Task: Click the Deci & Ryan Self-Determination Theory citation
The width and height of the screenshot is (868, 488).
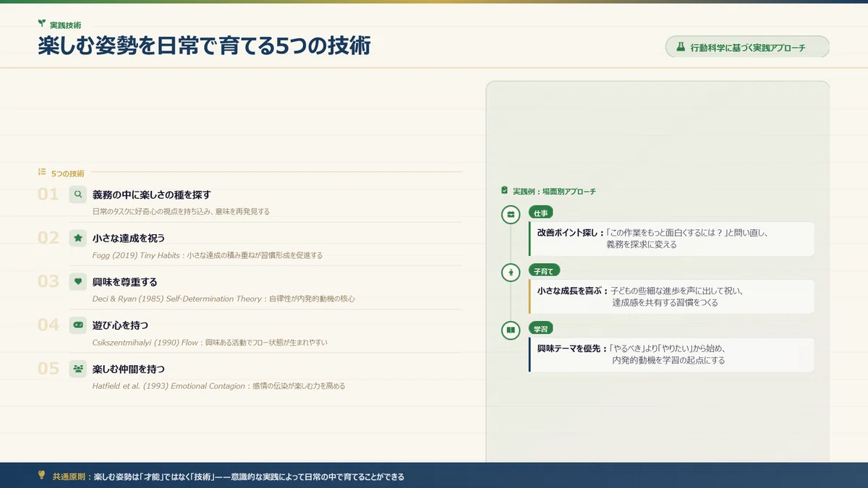Action: point(224,299)
